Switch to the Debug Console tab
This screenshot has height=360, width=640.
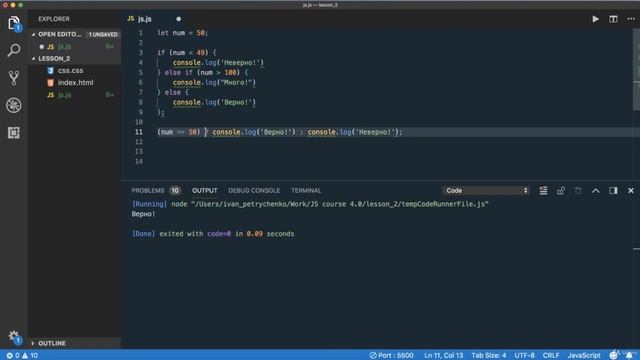(x=254, y=191)
